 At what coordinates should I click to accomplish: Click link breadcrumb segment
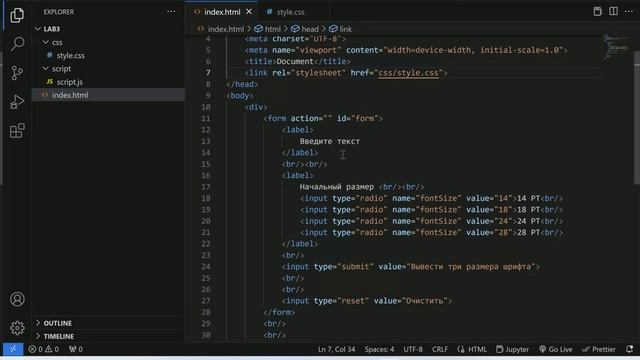pyautogui.click(x=345, y=29)
